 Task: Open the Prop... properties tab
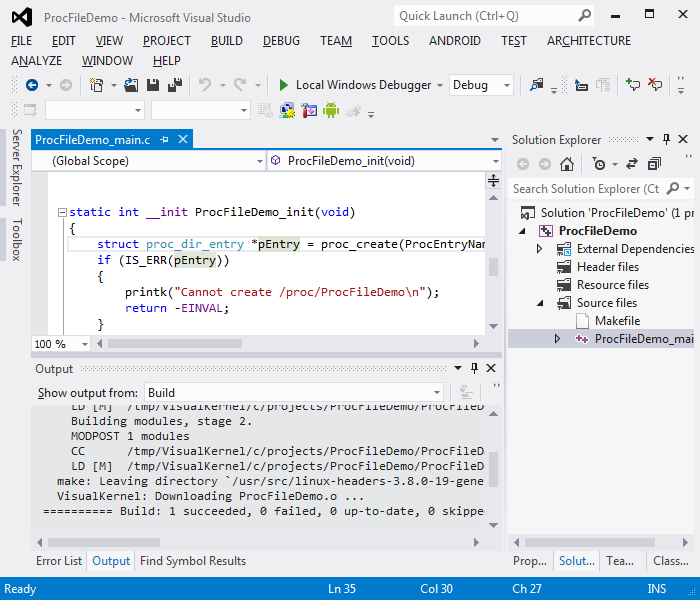pyautogui.click(x=529, y=561)
